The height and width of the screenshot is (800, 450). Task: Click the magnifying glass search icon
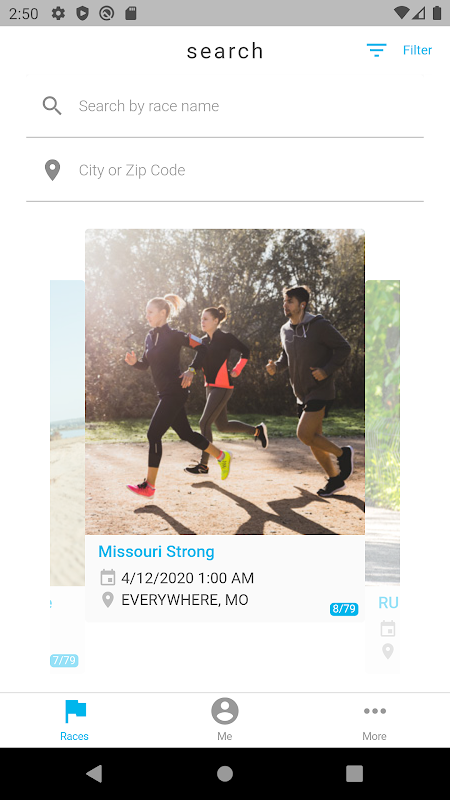[x=52, y=106]
